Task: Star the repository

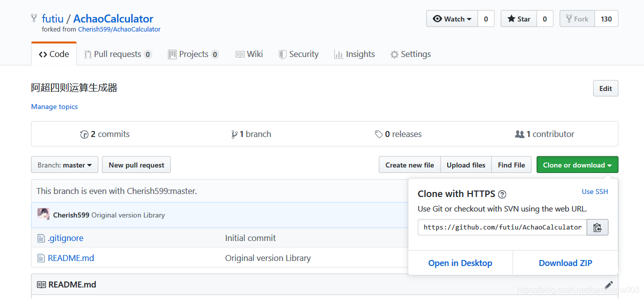Action: click(x=519, y=19)
